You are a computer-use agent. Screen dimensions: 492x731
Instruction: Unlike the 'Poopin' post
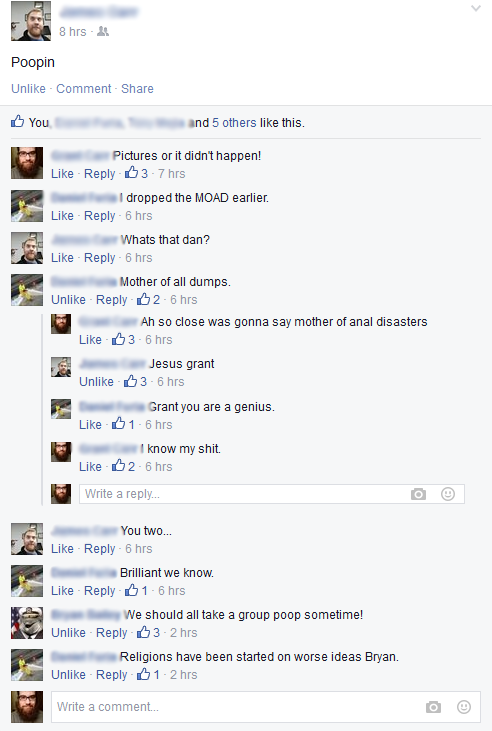28,89
